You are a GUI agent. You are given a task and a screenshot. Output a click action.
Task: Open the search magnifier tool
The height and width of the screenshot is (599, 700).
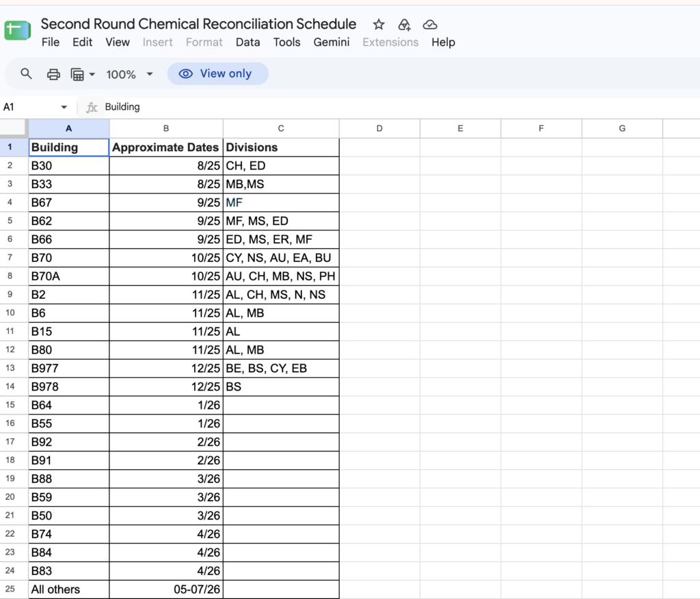(27, 74)
